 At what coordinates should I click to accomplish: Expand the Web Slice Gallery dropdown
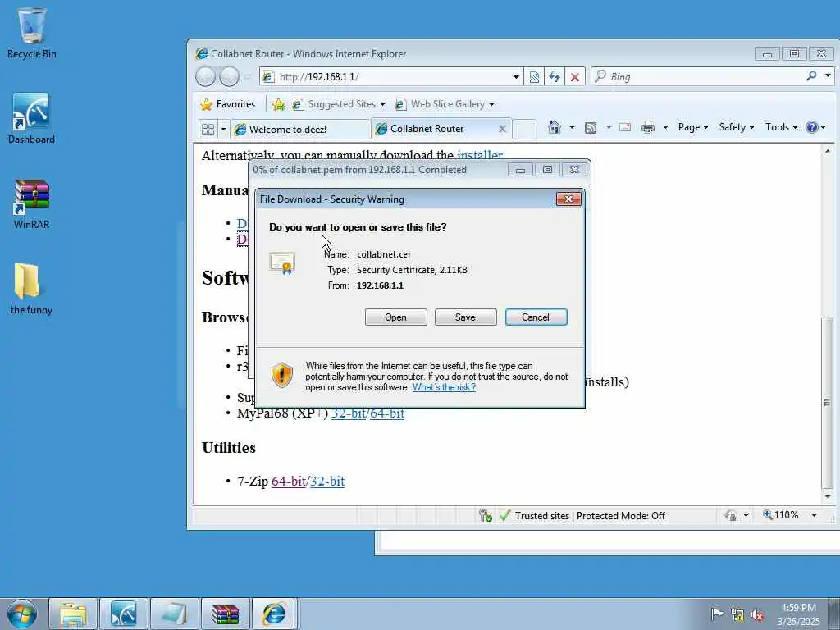tap(492, 104)
